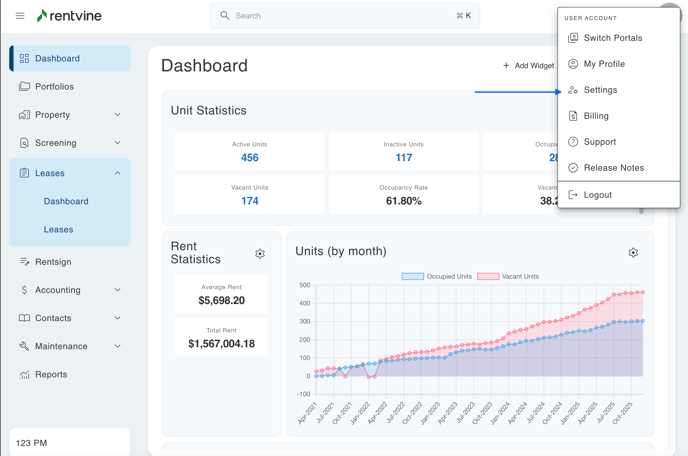Expand the Maintenance sidebar section
The image size is (688, 456).
(x=117, y=346)
